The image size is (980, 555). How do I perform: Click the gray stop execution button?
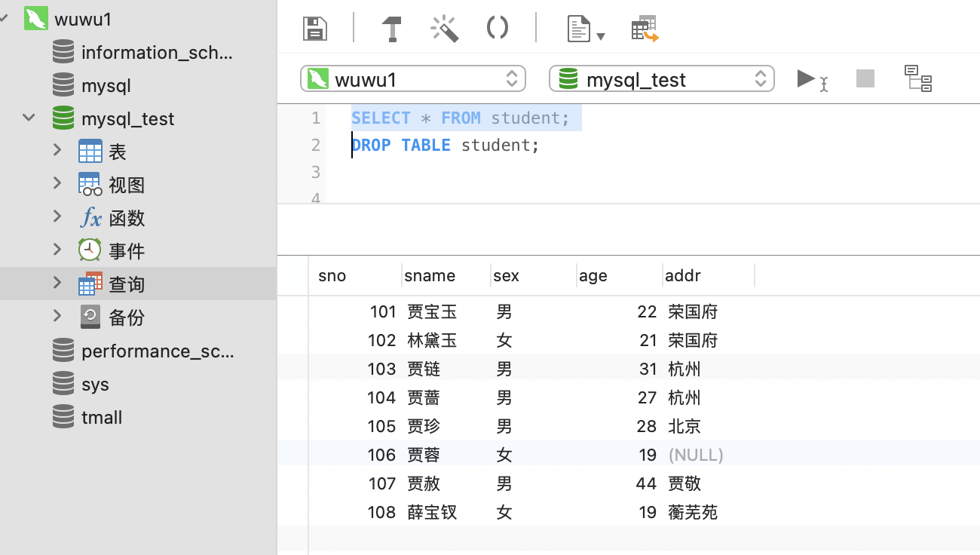pos(865,78)
